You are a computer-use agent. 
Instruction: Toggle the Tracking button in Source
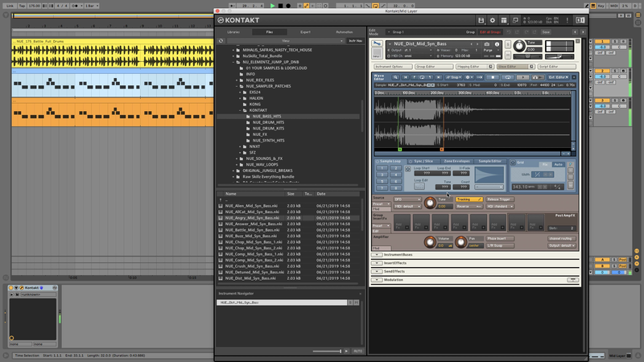(469, 200)
